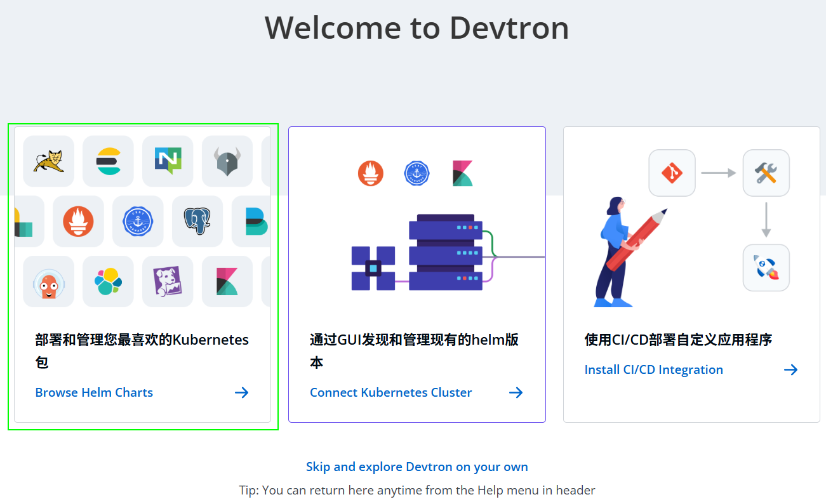826x504 pixels.
Task: Click arrow beside Browse Helm Charts
Action: [241, 392]
